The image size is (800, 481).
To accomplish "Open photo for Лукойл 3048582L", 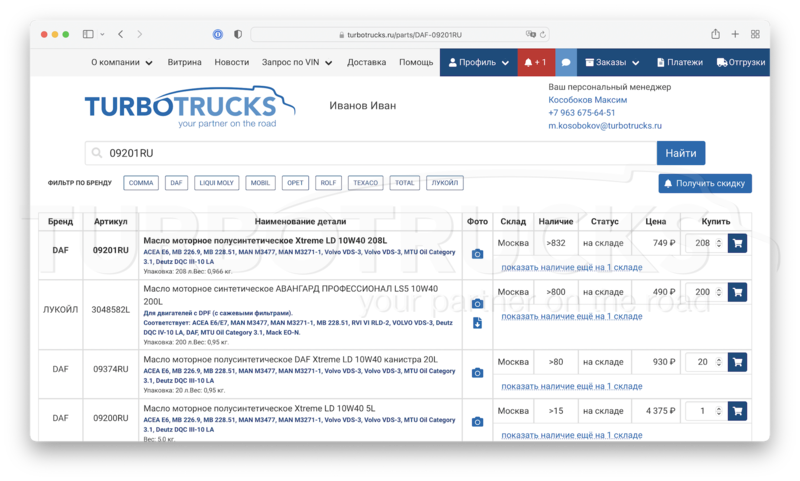I will click(x=477, y=304).
